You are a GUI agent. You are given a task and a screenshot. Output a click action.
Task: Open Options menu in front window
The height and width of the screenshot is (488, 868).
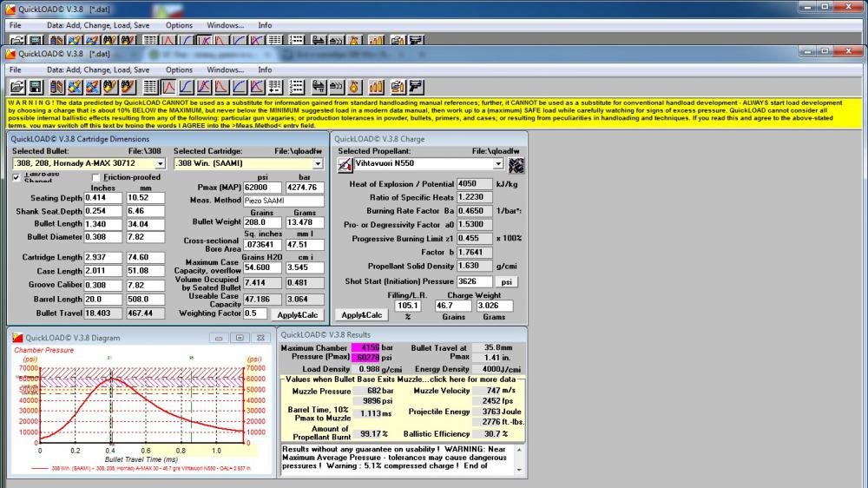[179, 69]
